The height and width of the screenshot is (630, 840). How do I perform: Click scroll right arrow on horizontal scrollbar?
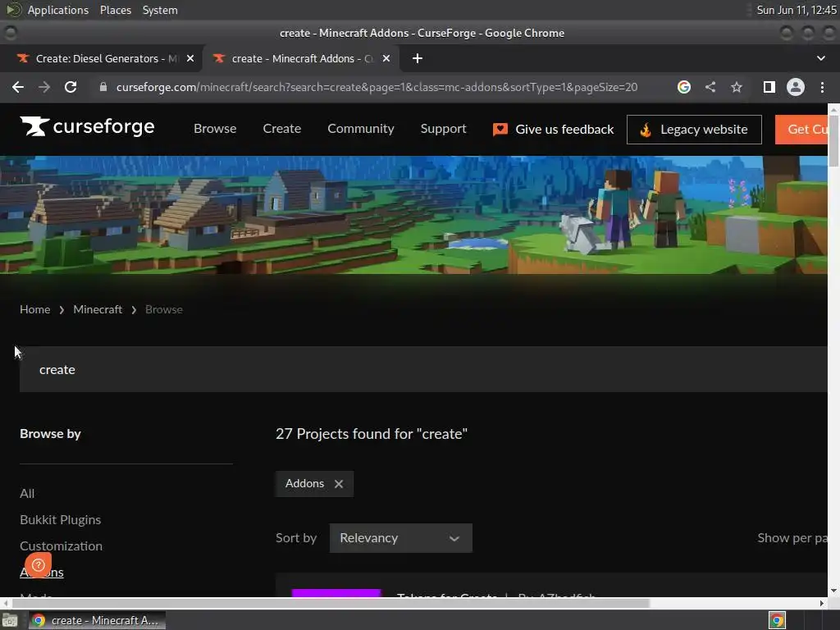pyautogui.click(x=822, y=603)
